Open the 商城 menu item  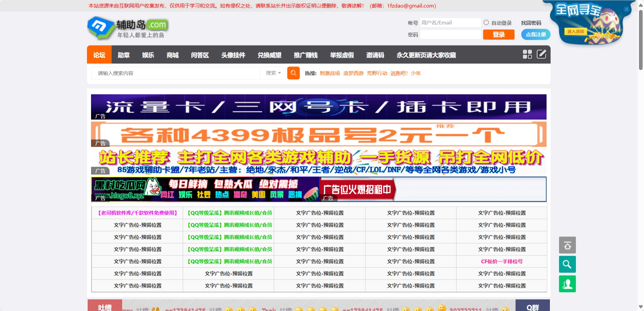tap(172, 55)
